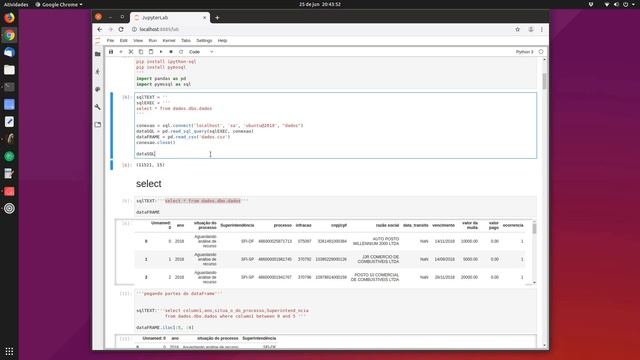Screen dimensions: 640x360
Task: Open the Kernel menu
Action: 169,41
